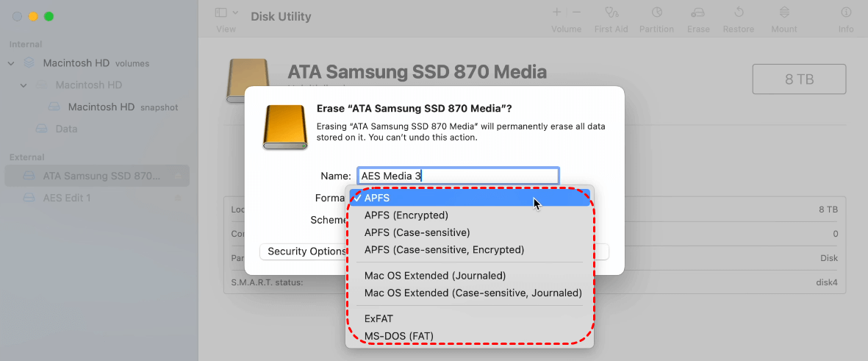Select the Data volume in sidebar

66,129
